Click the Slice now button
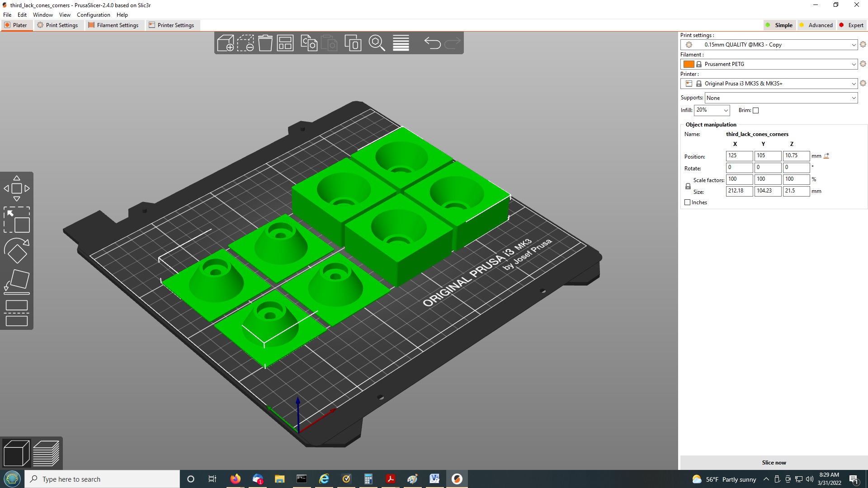 pos(774,462)
